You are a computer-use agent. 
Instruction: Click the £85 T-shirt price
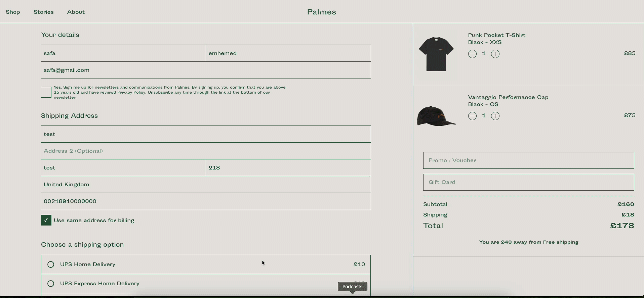pyautogui.click(x=630, y=53)
